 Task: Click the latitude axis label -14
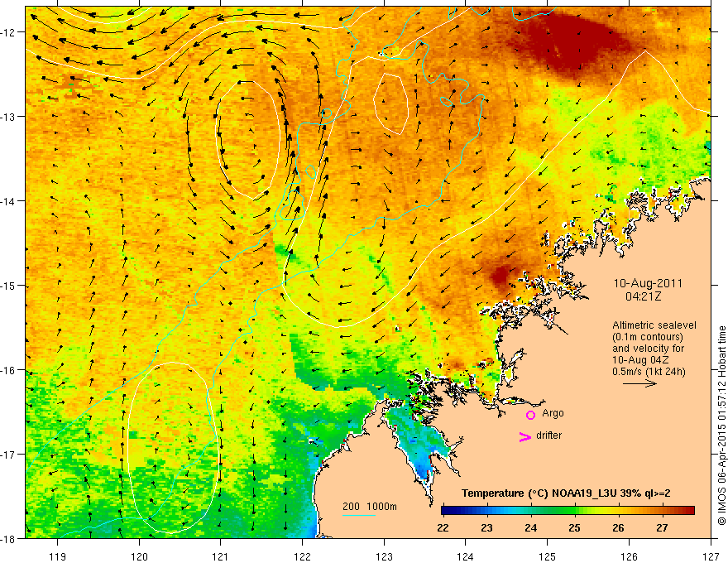tap(9, 201)
